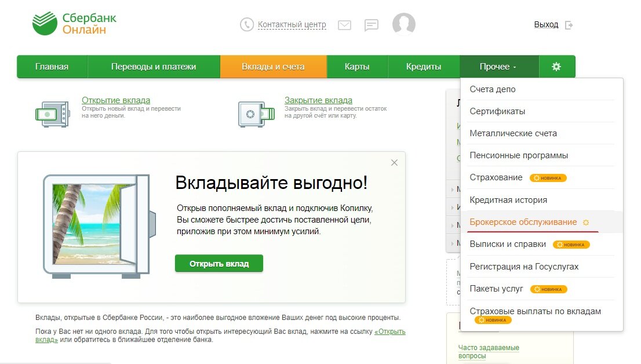Image resolution: width=641 pixels, height=364 pixels.
Task: Open the Карты tab
Action: point(357,67)
